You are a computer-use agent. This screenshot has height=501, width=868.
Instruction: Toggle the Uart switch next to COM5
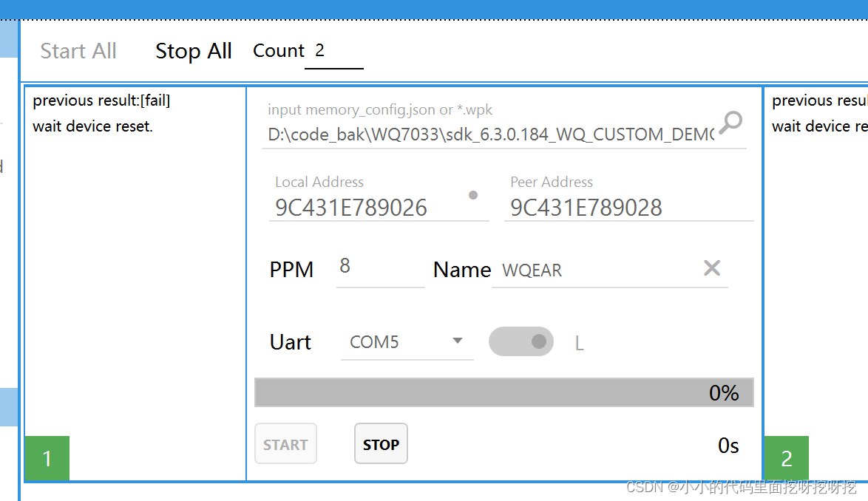(x=521, y=341)
